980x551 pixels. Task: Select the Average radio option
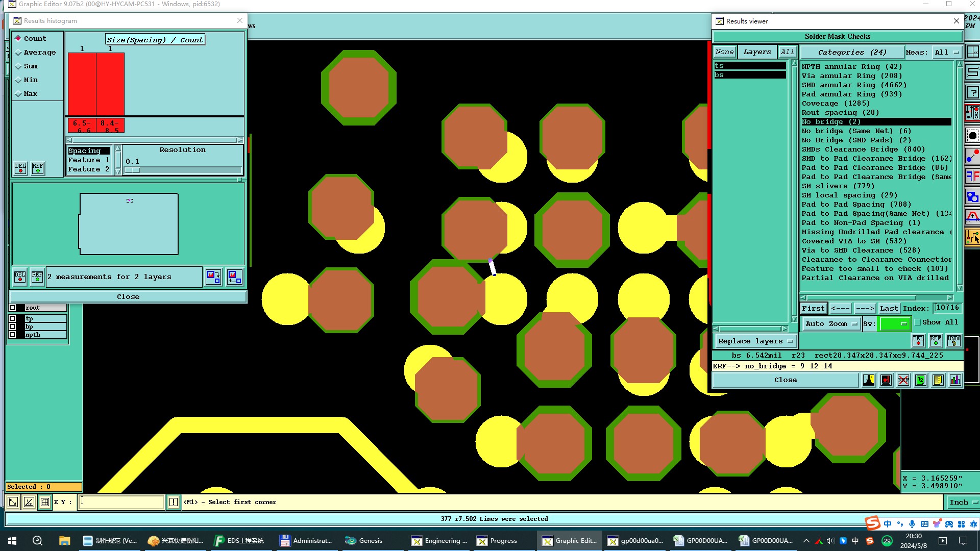(x=18, y=53)
